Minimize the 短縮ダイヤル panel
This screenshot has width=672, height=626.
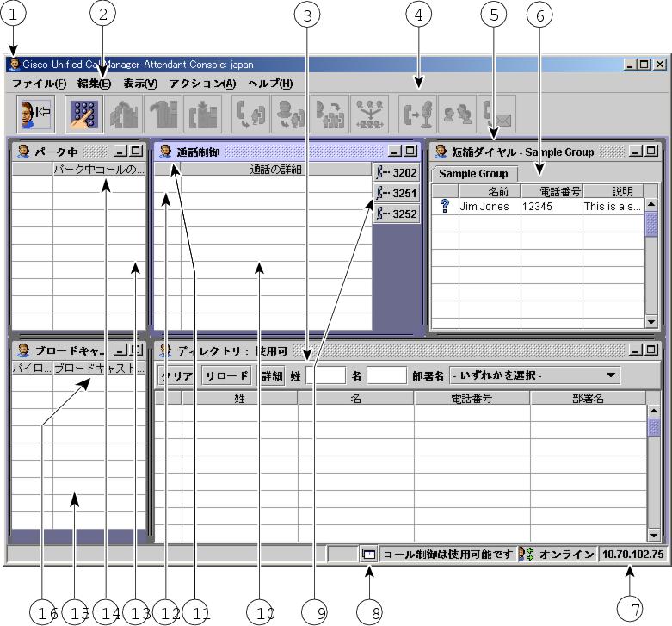pyautogui.click(x=636, y=151)
